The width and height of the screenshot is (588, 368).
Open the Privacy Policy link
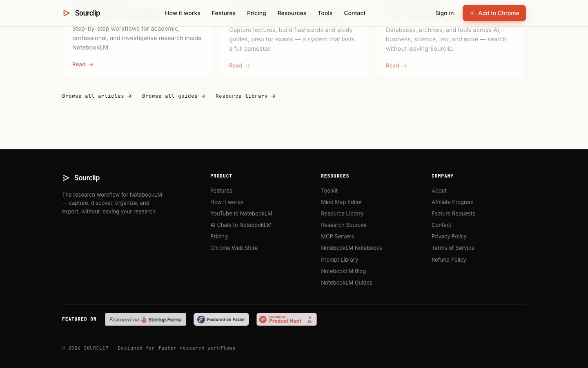pos(449,236)
